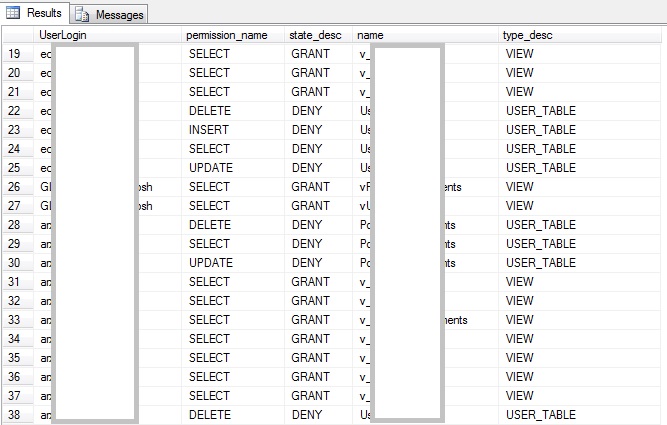
Task: Click USER_TABLE type in row 28
Action: [541, 225]
